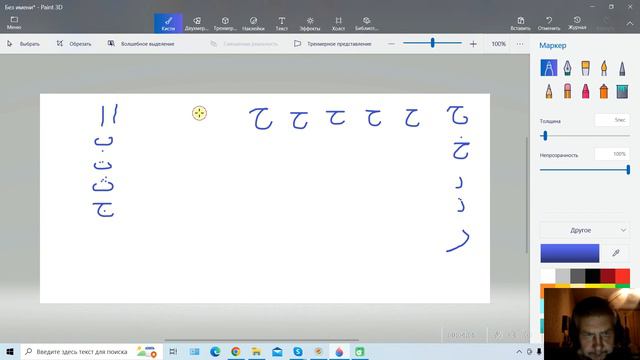Select the Marker brush
640x360 pixels.
(x=549, y=68)
